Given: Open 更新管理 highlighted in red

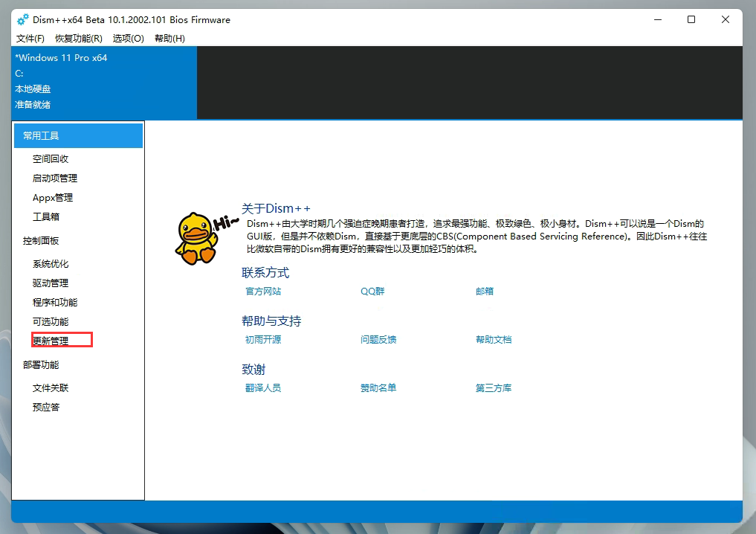Looking at the screenshot, I should [50, 340].
